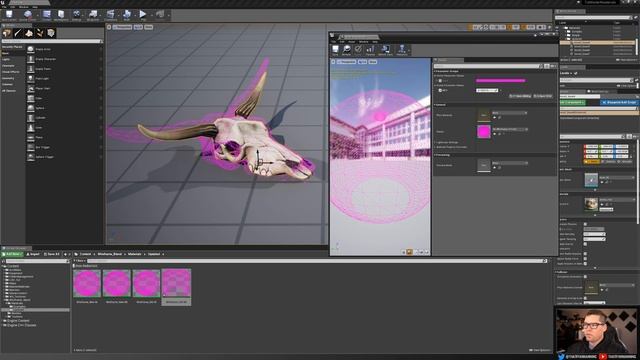The width and height of the screenshot is (640, 360).
Task: Open main viewport options dropdown arrow
Action: coord(109,27)
